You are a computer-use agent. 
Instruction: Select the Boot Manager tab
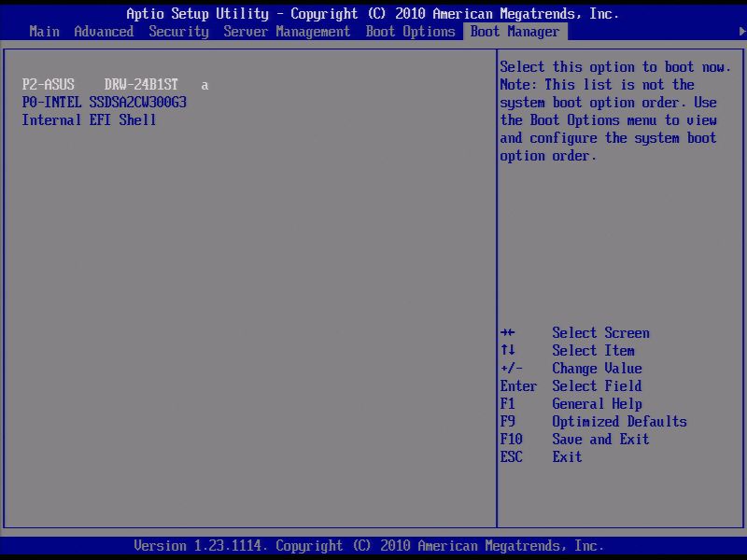(x=515, y=31)
